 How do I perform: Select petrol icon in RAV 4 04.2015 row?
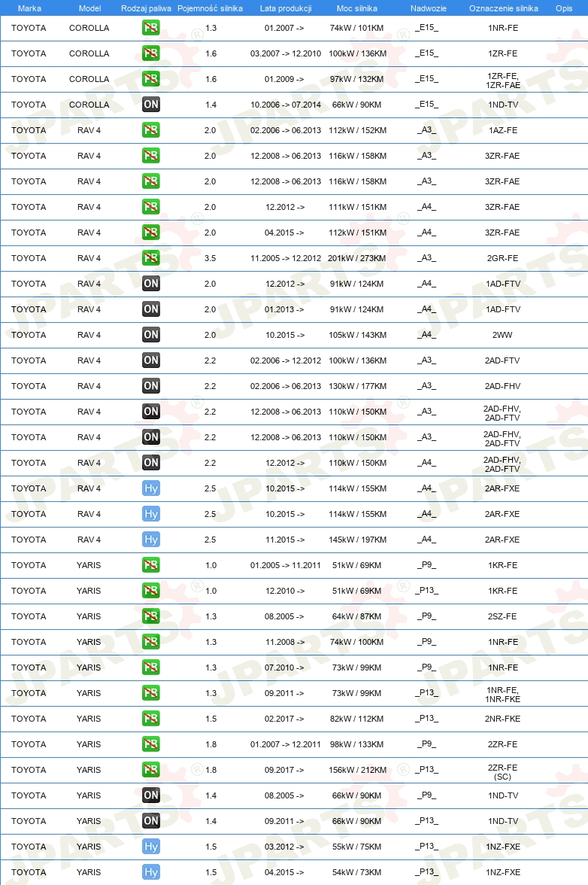[x=150, y=233]
